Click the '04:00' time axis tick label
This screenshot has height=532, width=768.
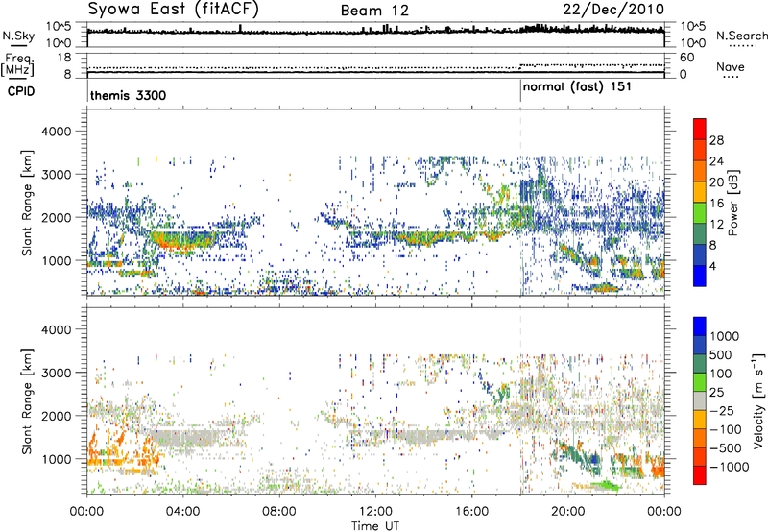click(x=182, y=512)
